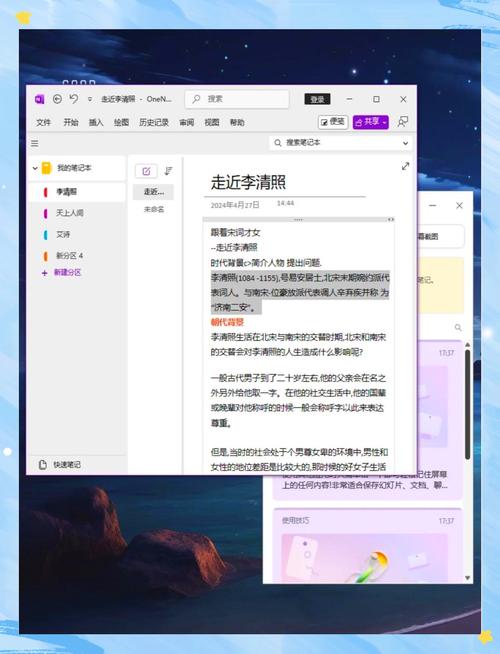Open the quick access toolbar customize dropdown
This screenshot has height=654, width=500.
click(90, 99)
